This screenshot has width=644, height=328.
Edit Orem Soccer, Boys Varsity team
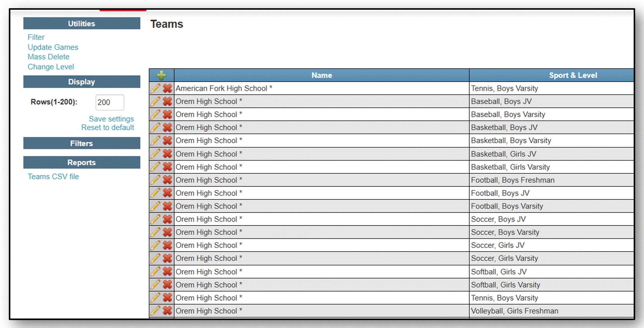(x=155, y=232)
